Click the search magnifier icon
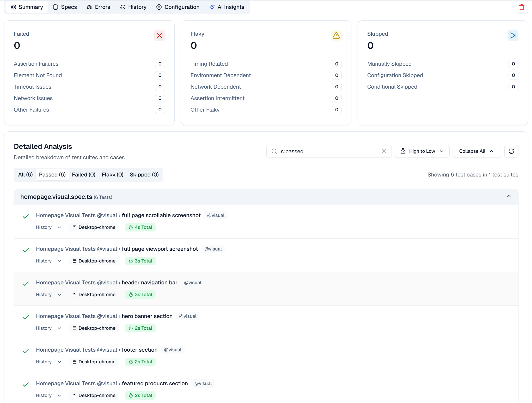This screenshot has width=532, height=403. click(x=274, y=151)
